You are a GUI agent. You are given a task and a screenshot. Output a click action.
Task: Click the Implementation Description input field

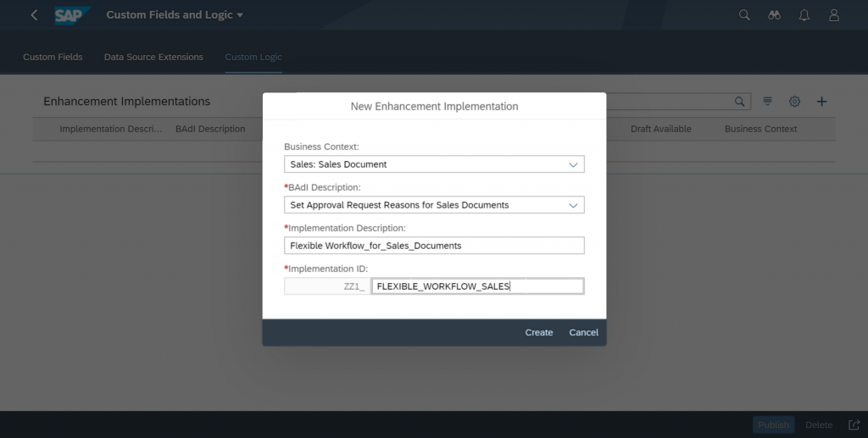click(434, 246)
